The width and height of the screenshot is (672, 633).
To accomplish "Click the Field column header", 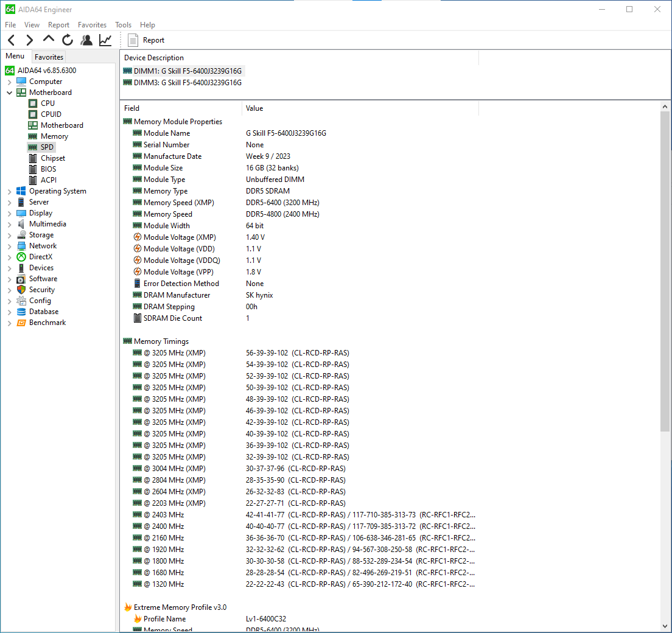I will (181, 108).
